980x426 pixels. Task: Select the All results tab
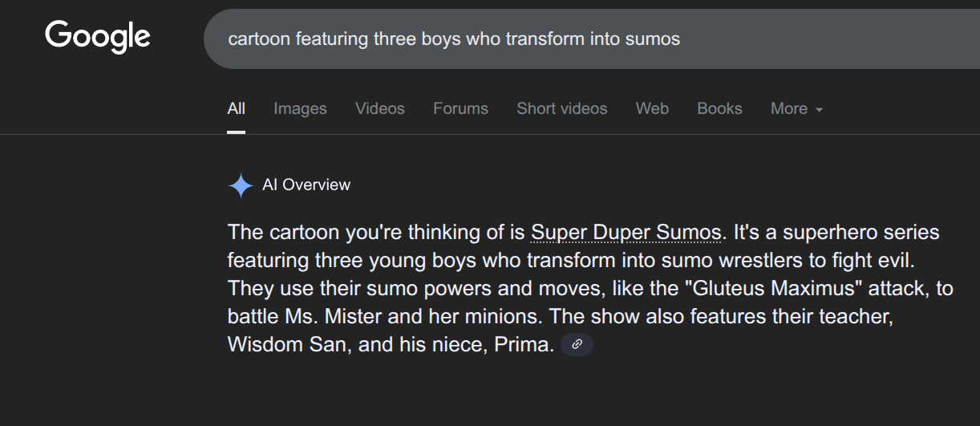pyautogui.click(x=236, y=108)
